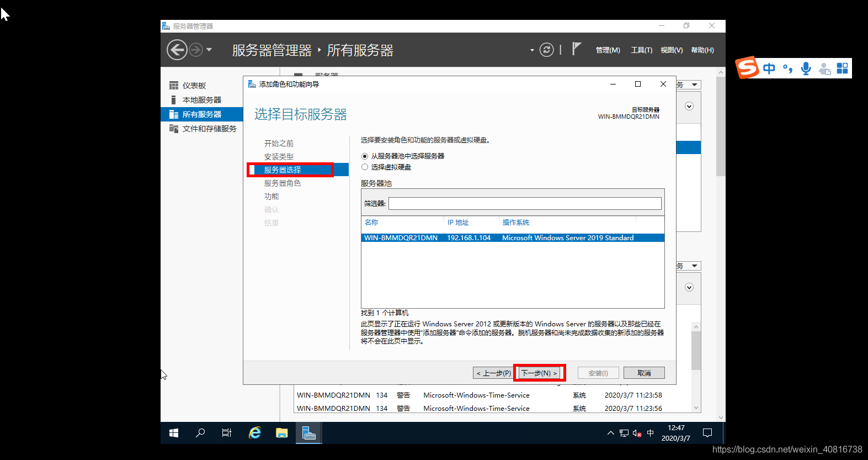
Task: Open File Explorer from the taskbar
Action: point(282,433)
